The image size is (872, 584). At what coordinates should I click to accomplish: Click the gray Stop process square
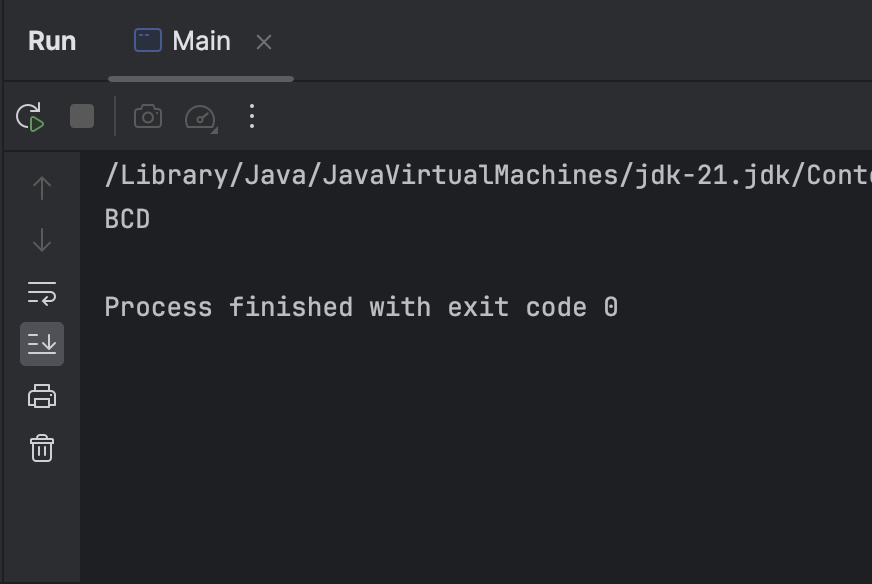82,116
